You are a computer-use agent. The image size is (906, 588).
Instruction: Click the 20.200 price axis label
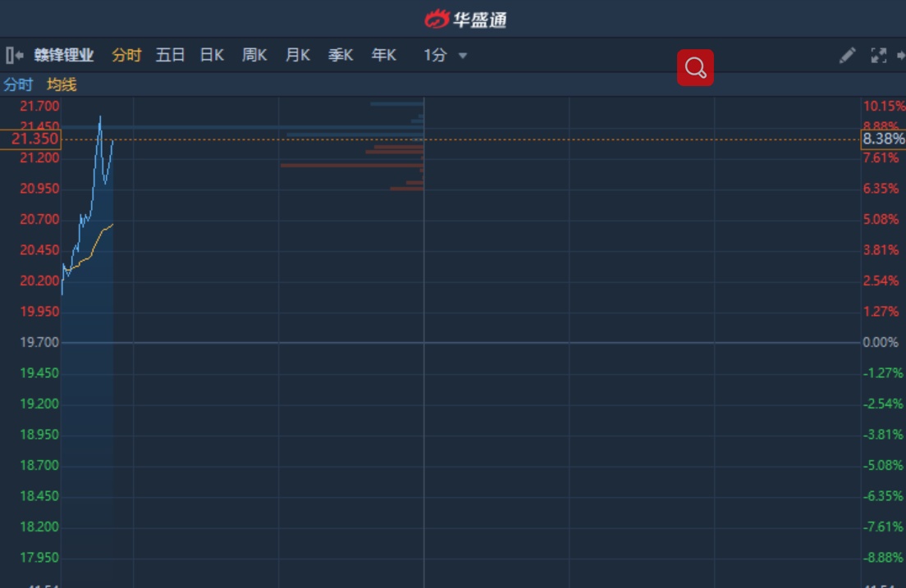(x=39, y=281)
